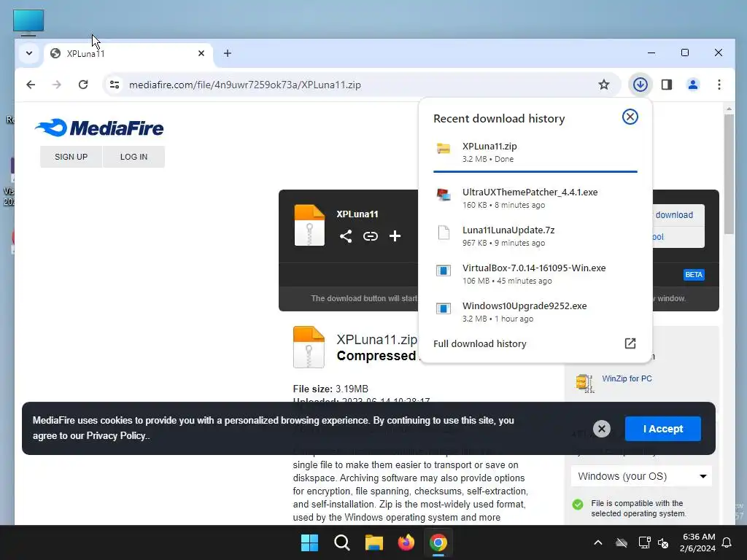
Task: Open VirtualBox-7.0.14-161095-Win.exe download entry
Action: pyautogui.click(x=535, y=274)
